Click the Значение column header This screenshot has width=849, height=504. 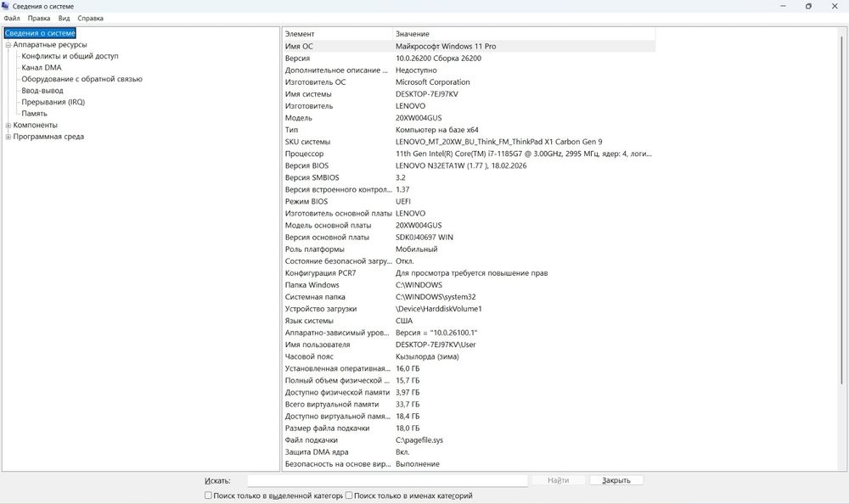point(524,34)
